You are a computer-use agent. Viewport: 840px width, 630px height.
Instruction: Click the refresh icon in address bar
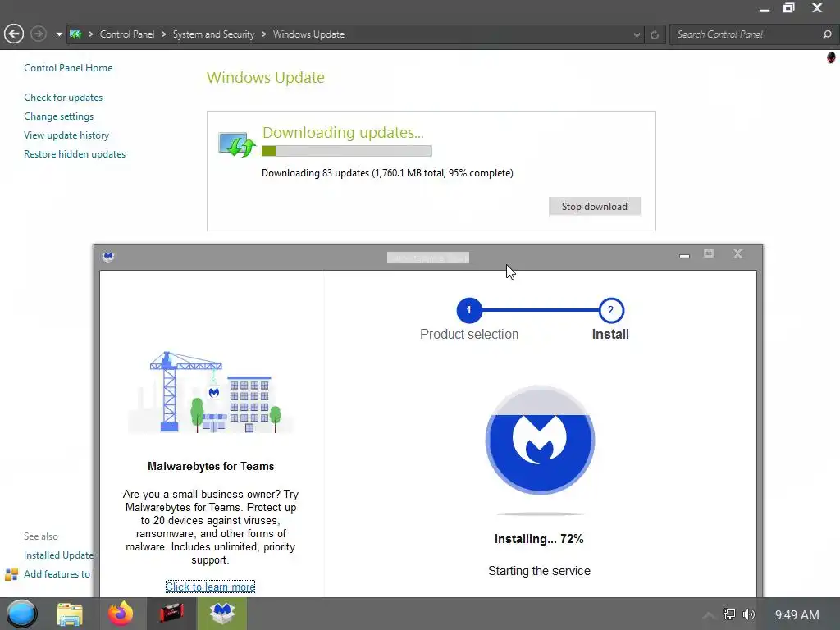pos(654,34)
